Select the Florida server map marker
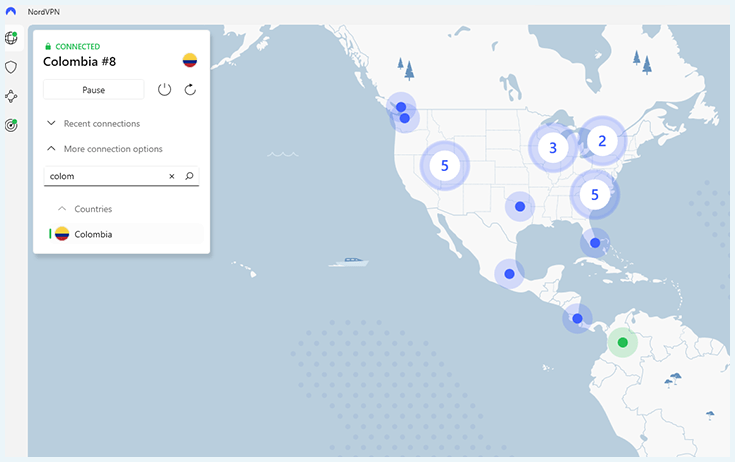Image resolution: width=735 pixels, height=462 pixels. pos(595,243)
